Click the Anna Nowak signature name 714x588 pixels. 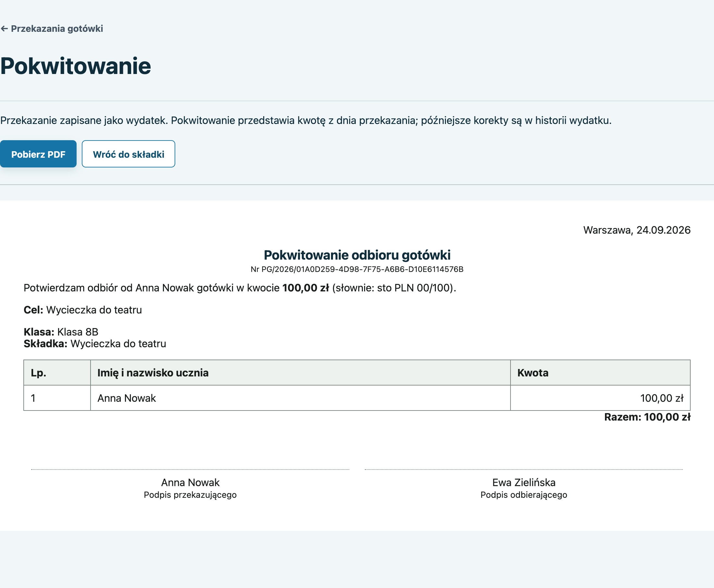[x=191, y=483]
